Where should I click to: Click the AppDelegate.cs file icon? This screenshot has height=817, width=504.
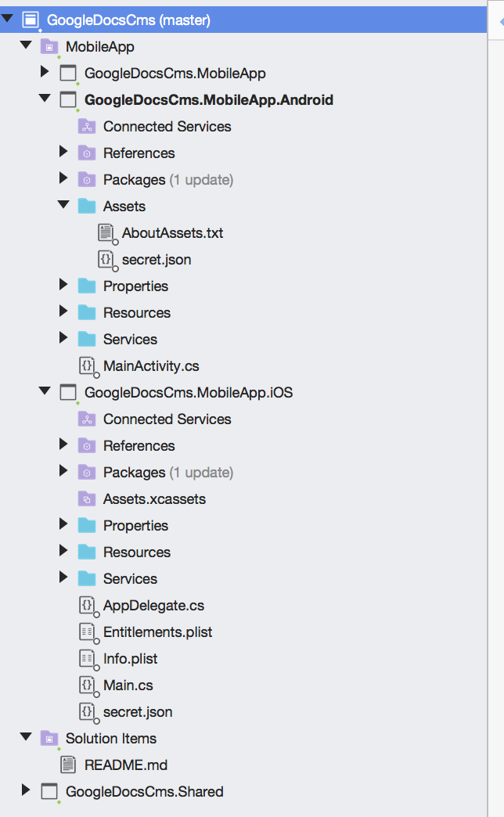88,606
